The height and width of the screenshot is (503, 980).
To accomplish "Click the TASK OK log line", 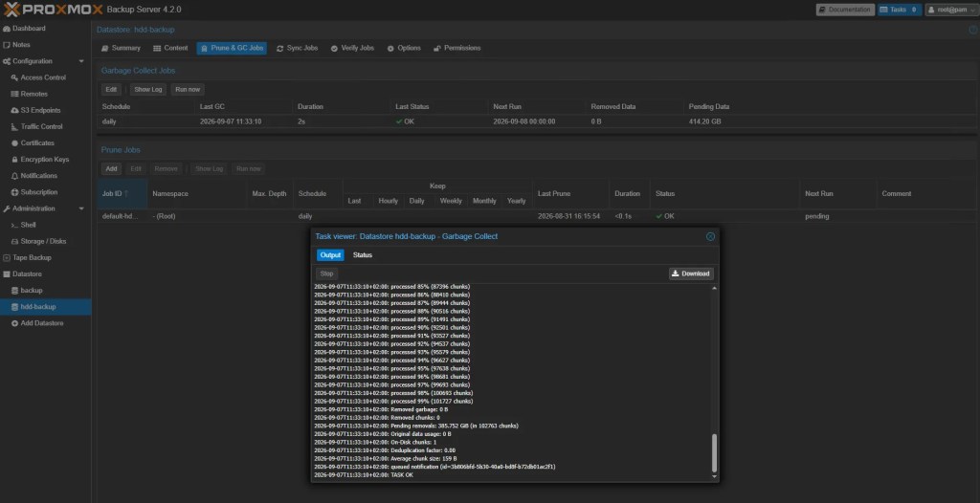I will [x=364, y=475].
